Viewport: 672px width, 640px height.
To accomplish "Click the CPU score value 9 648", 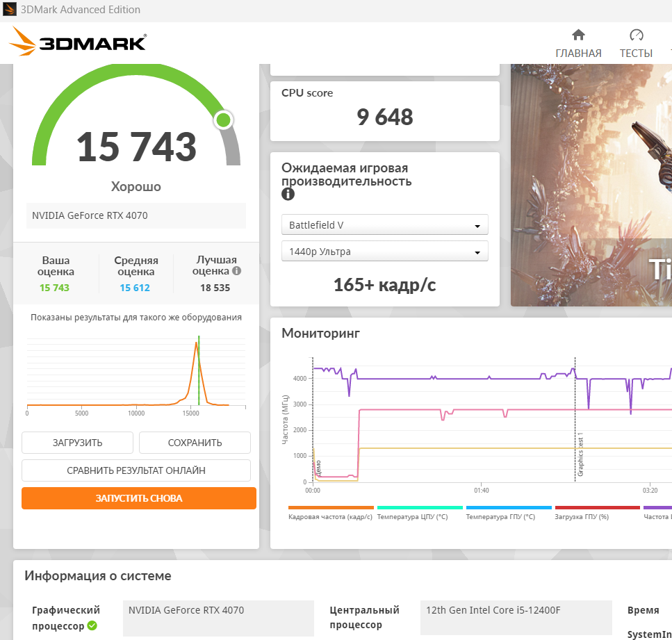I will click(x=385, y=117).
